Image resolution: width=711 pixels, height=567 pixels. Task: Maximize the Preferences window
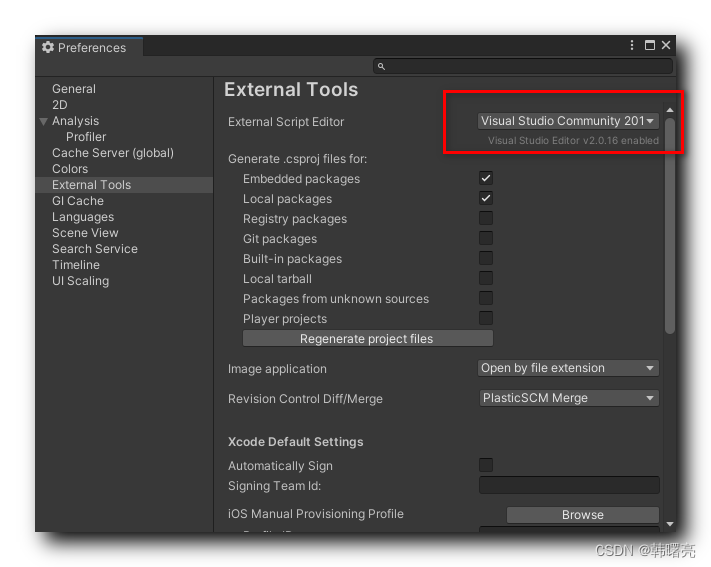tap(650, 45)
